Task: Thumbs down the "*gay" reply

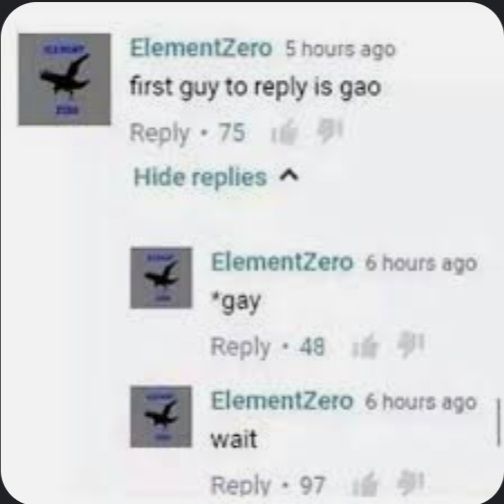Action: 411,345
